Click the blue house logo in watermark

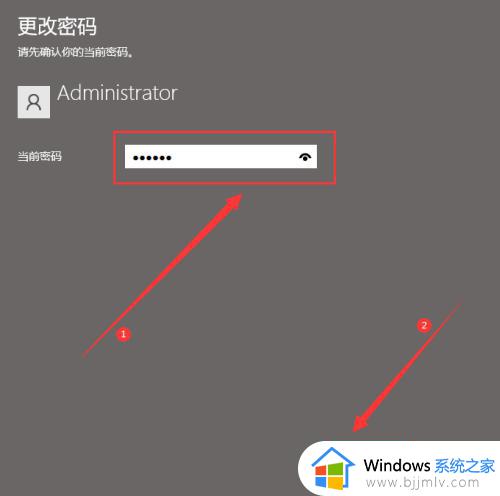332,468
